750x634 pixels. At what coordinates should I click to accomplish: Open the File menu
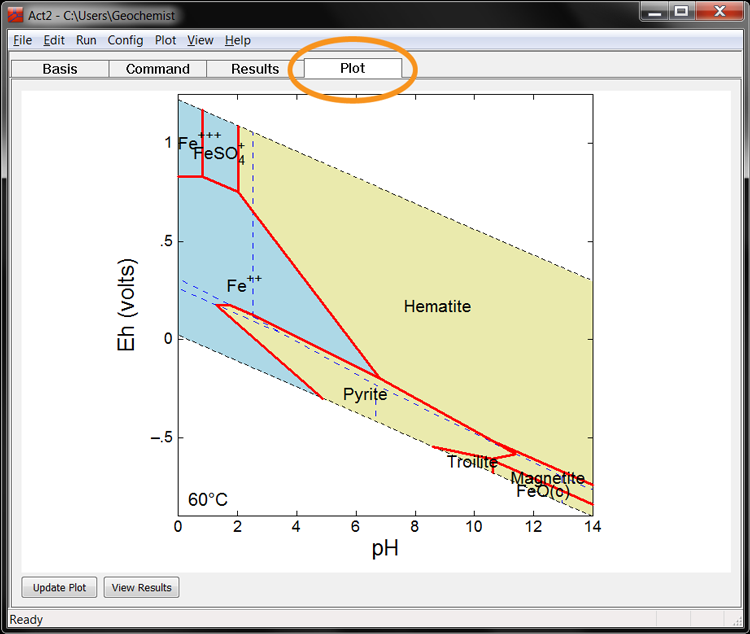pyautogui.click(x=22, y=40)
